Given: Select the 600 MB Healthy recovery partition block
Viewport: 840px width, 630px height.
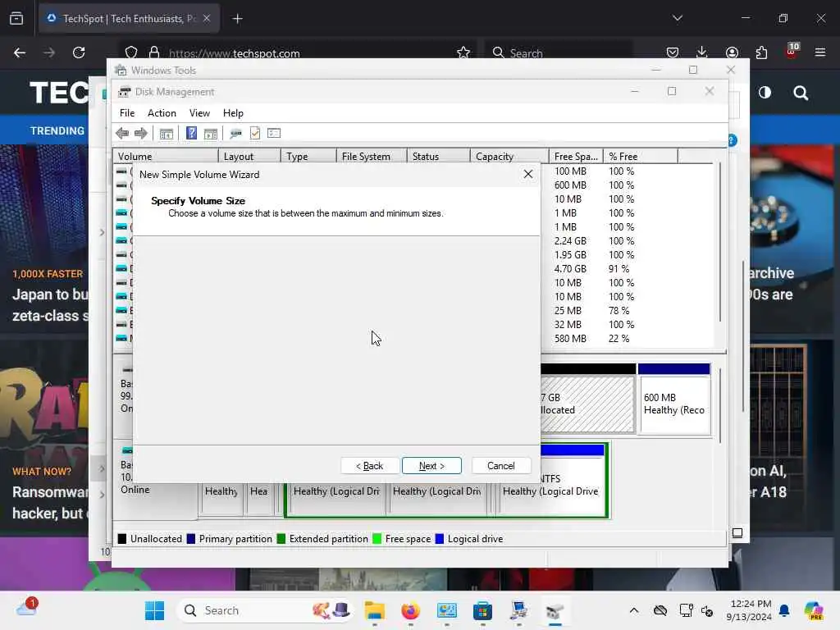Looking at the screenshot, I should 674,399.
